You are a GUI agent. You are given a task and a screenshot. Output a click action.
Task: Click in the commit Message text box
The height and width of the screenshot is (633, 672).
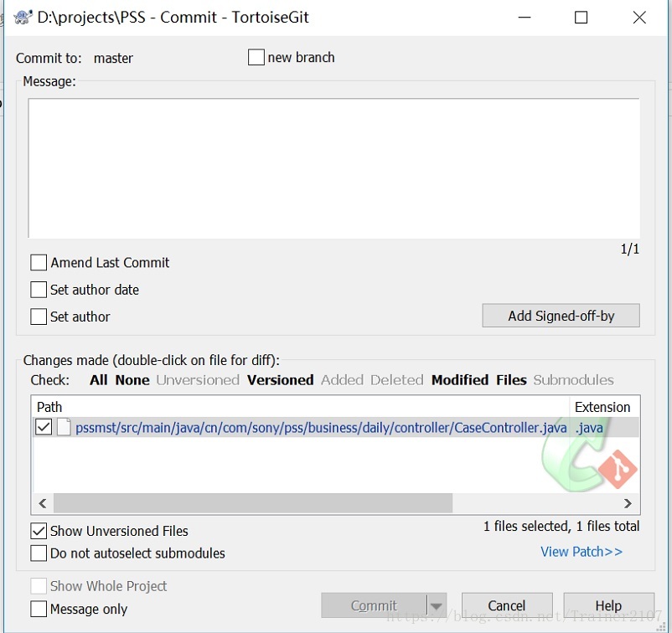coord(334,168)
